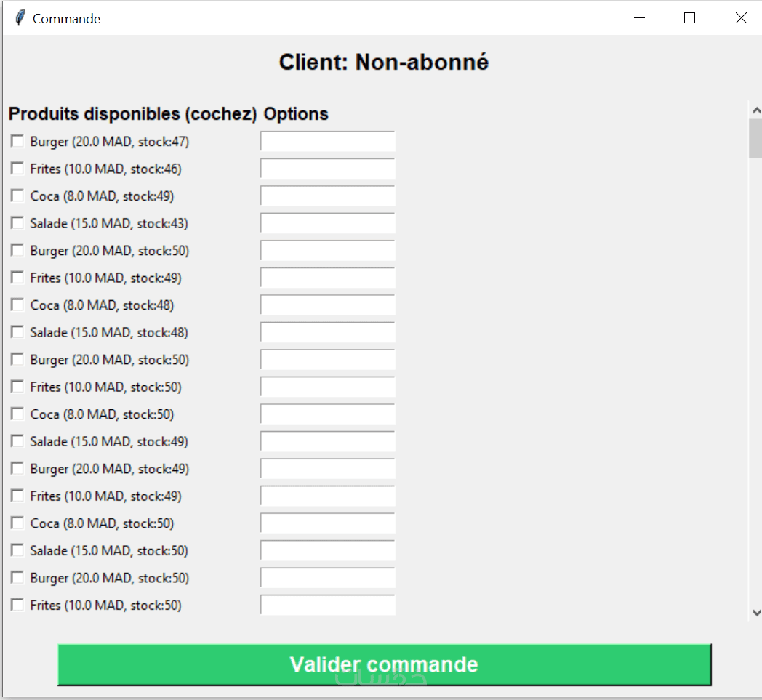
Task: Check the Burger stock:49 checkbox
Action: tap(17, 468)
